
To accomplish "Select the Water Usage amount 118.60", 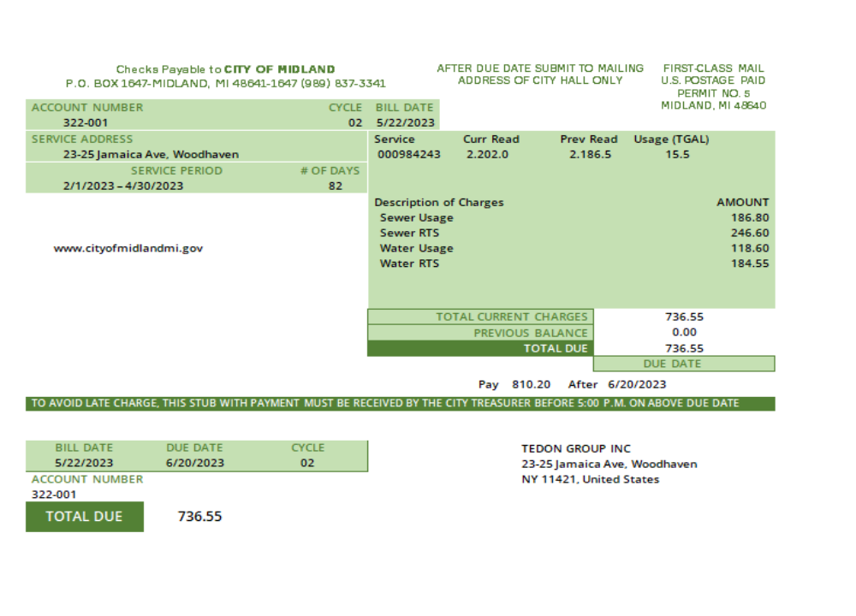I will pos(750,248).
